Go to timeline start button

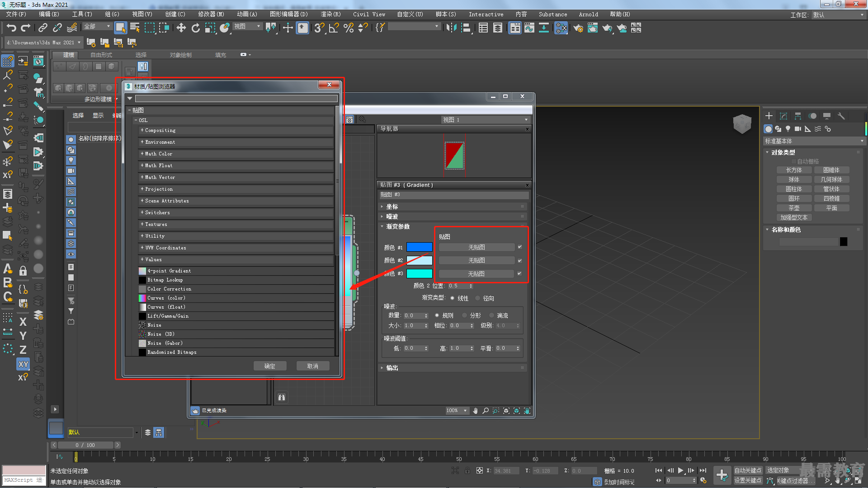(x=659, y=470)
